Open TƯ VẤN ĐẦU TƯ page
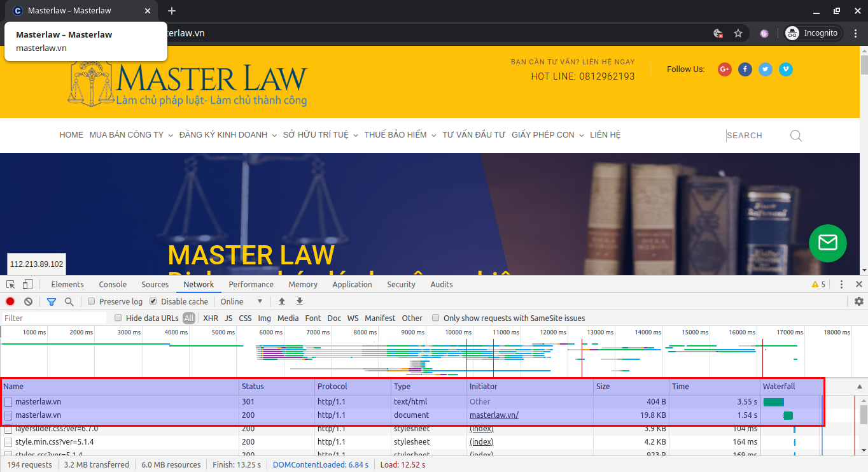 [474, 135]
